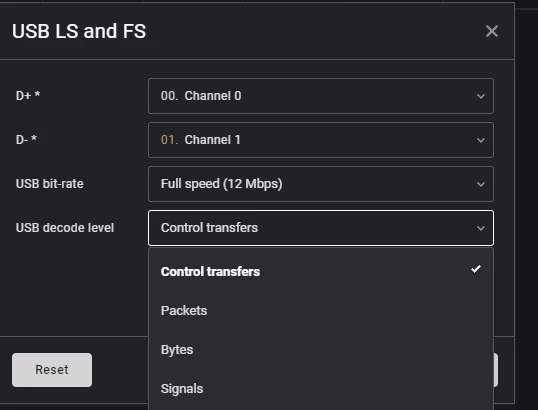Pick the bold Control transfers list entry

point(321,271)
